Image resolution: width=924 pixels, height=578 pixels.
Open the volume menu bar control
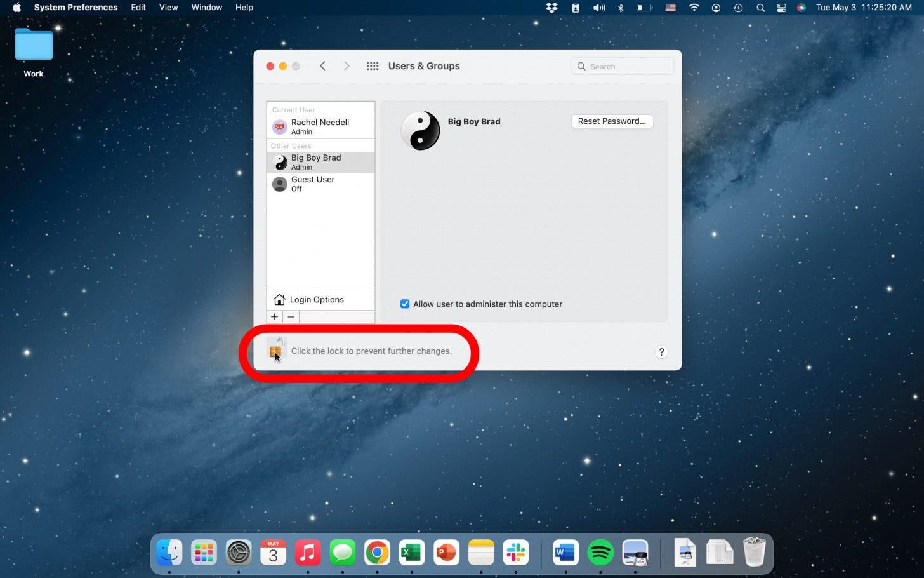[598, 8]
